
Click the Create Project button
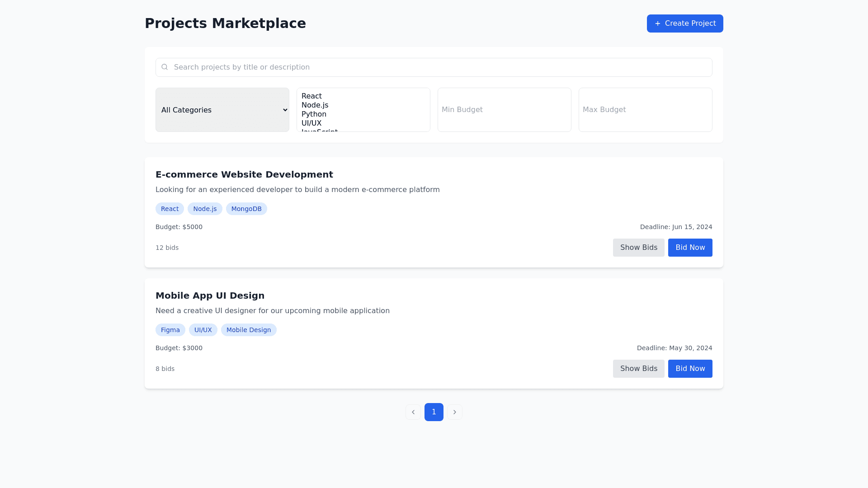pos(685,23)
